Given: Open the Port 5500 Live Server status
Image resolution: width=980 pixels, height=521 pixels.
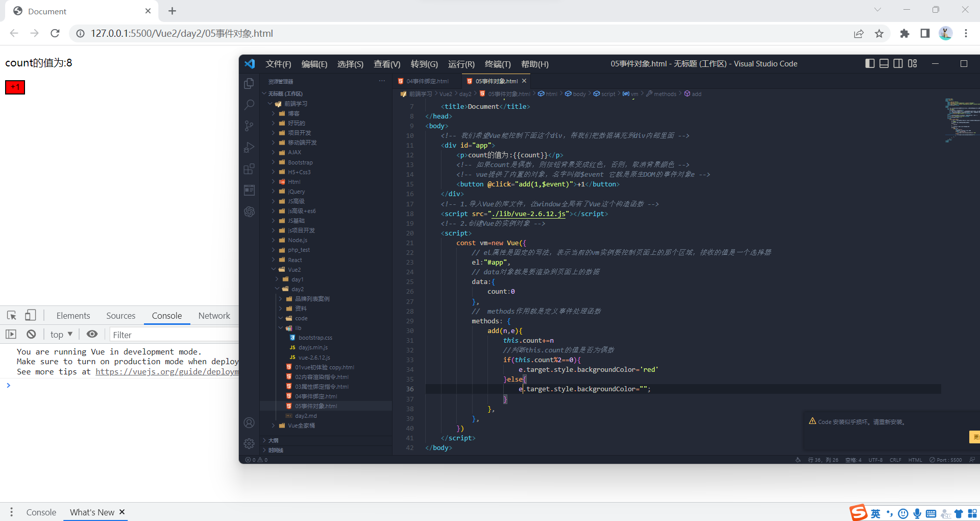Looking at the screenshot, I should coord(945,460).
